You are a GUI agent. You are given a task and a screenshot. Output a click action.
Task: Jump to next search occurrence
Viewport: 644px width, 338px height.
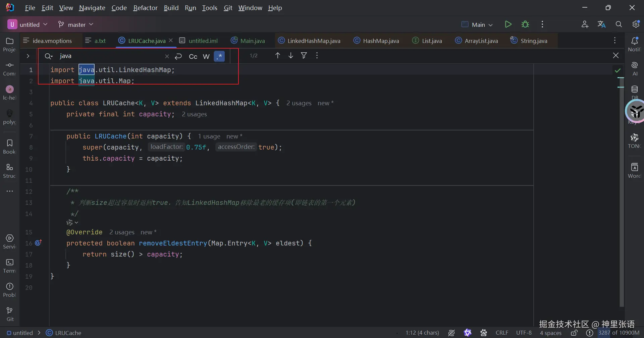click(291, 56)
